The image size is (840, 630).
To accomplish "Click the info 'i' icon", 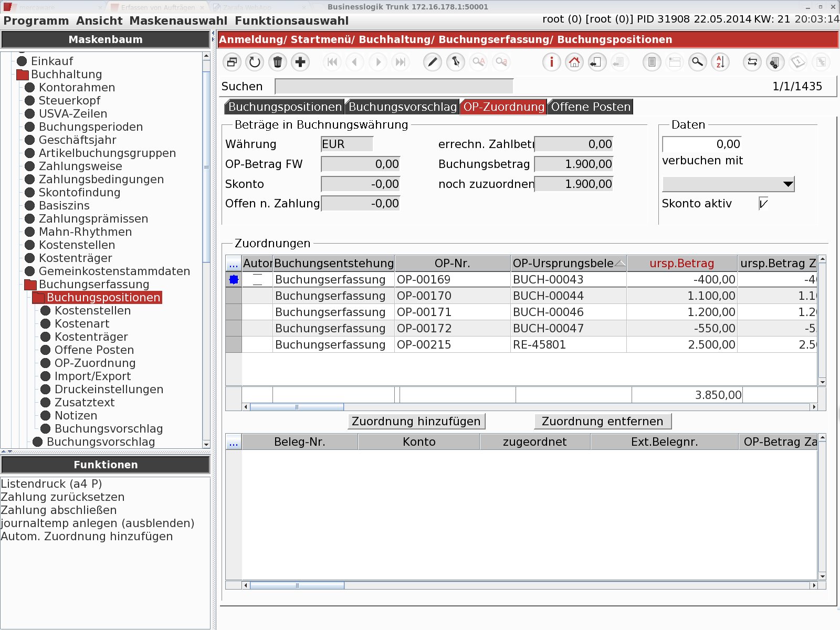I will [552, 62].
